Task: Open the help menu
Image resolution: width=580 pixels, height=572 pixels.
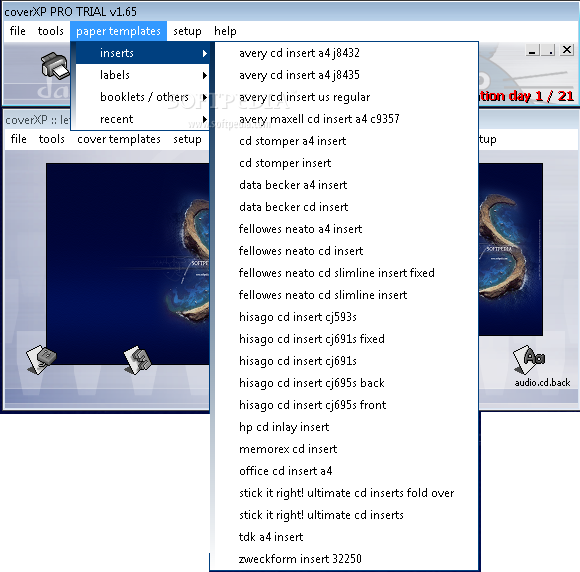Action: click(x=225, y=31)
